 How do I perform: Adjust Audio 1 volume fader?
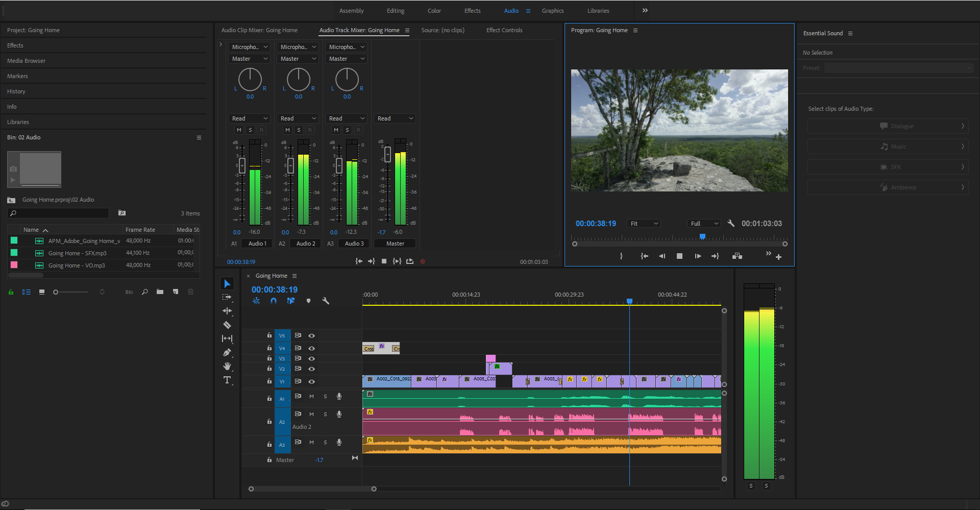[242, 165]
